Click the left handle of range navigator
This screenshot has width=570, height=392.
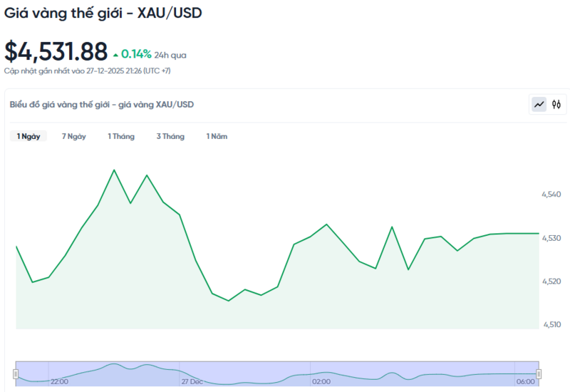[x=16, y=373]
